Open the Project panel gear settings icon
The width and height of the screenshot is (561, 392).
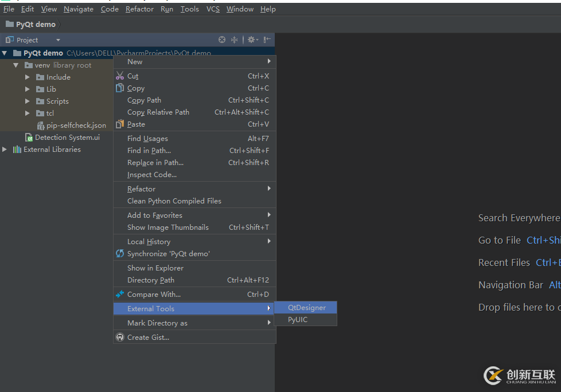coord(252,40)
